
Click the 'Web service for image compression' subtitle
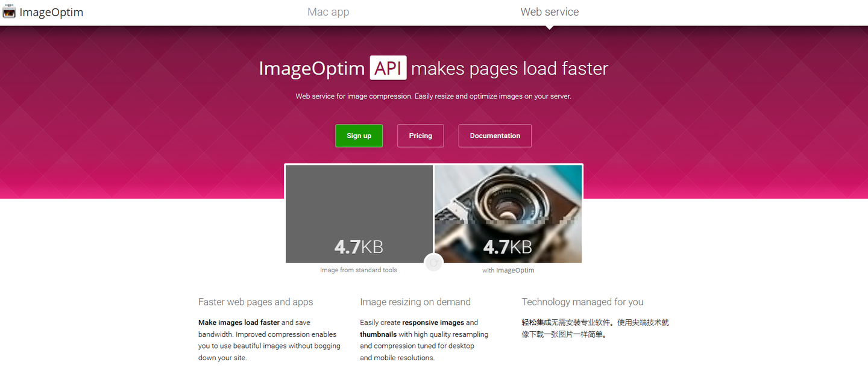pos(433,96)
